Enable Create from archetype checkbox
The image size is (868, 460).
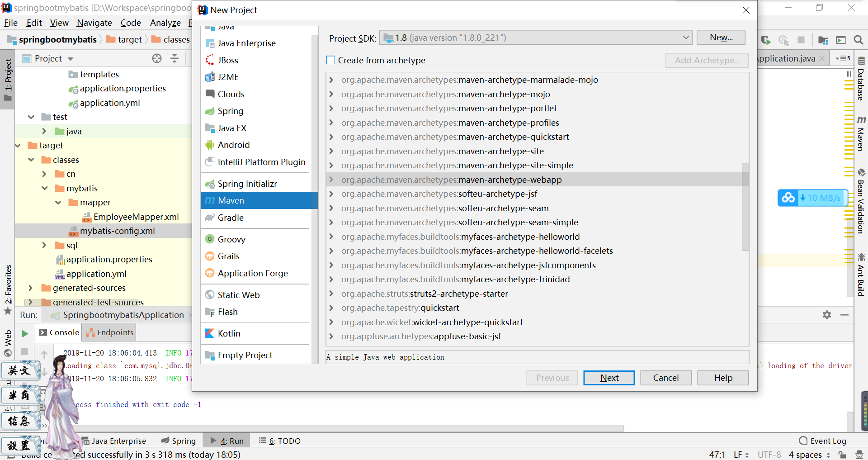pos(331,60)
